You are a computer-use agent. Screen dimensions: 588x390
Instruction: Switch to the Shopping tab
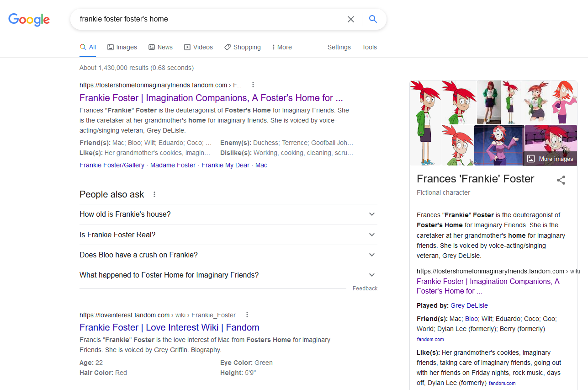pyautogui.click(x=242, y=47)
